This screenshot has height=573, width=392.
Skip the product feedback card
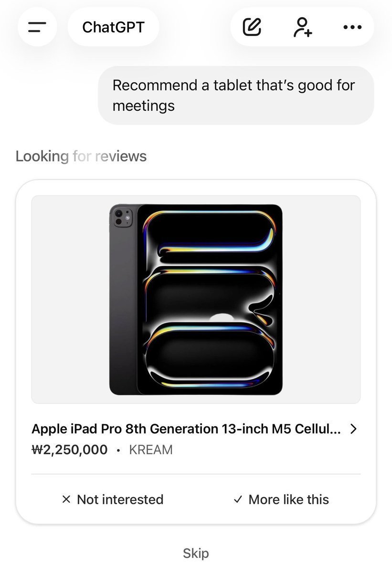click(196, 553)
